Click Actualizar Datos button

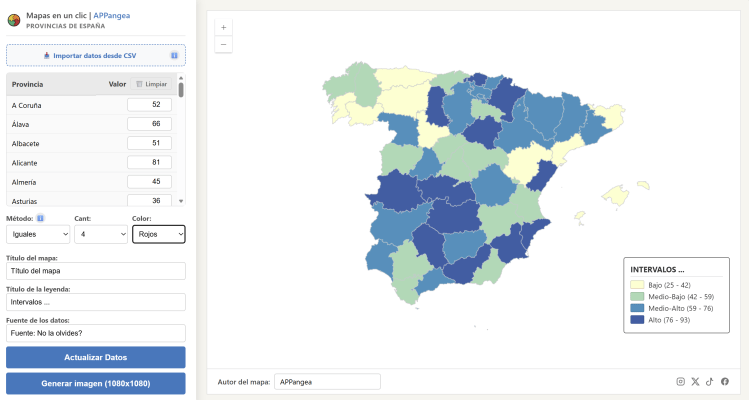coord(96,357)
